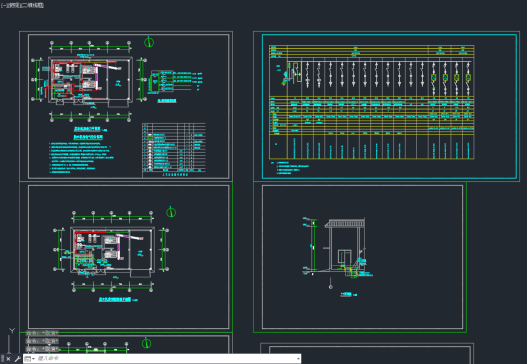Select north arrow in partially visible bottom sheet
The width and height of the screenshot is (527, 364).
click(146, 343)
